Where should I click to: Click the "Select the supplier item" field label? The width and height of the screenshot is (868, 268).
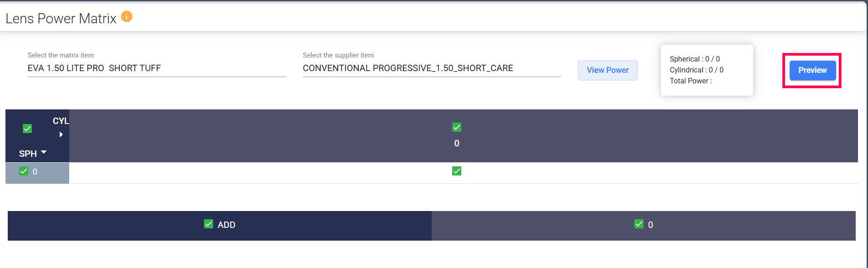338,55
